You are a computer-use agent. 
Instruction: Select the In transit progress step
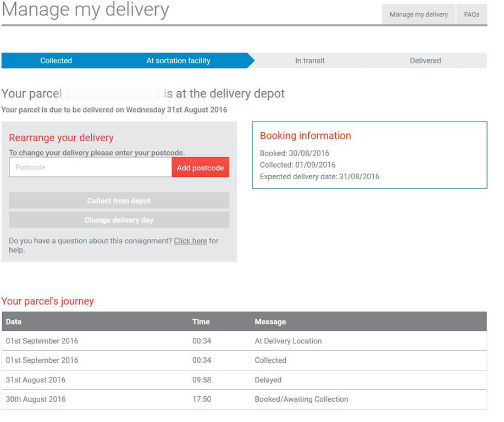(x=309, y=61)
